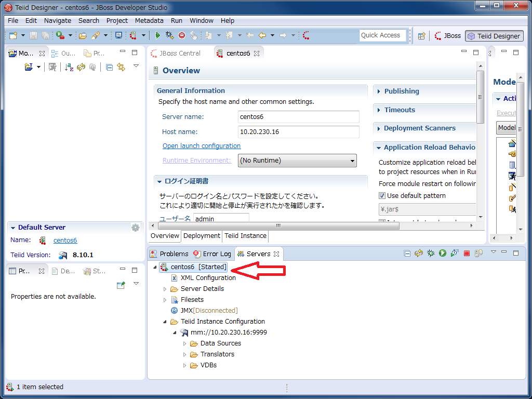Viewport: 532px width, 399px height.
Task: Collapse the Default Server section
Action: (x=13, y=228)
